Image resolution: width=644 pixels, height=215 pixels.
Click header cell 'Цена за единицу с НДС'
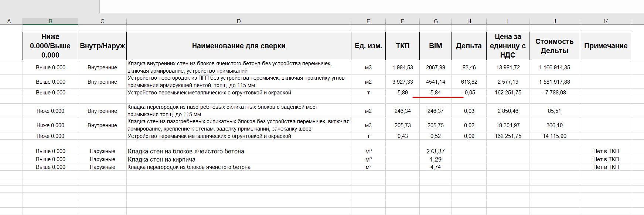click(x=508, y=46)
